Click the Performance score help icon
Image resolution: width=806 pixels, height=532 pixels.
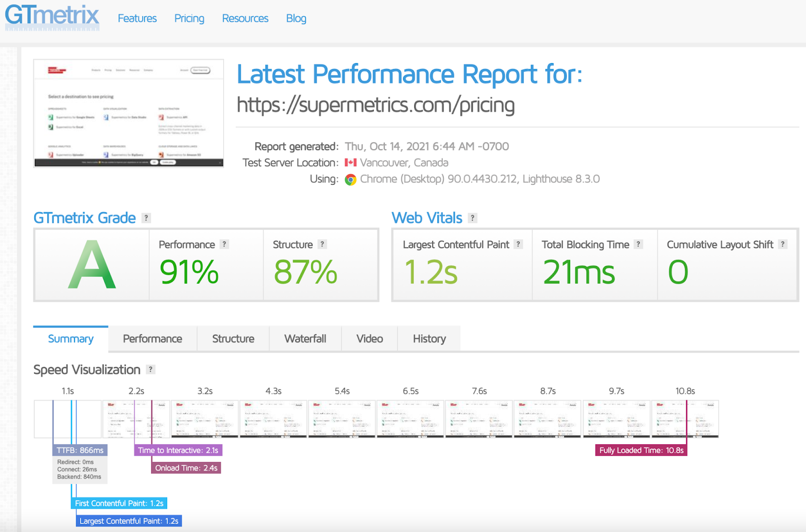click(x=225, y=244)
